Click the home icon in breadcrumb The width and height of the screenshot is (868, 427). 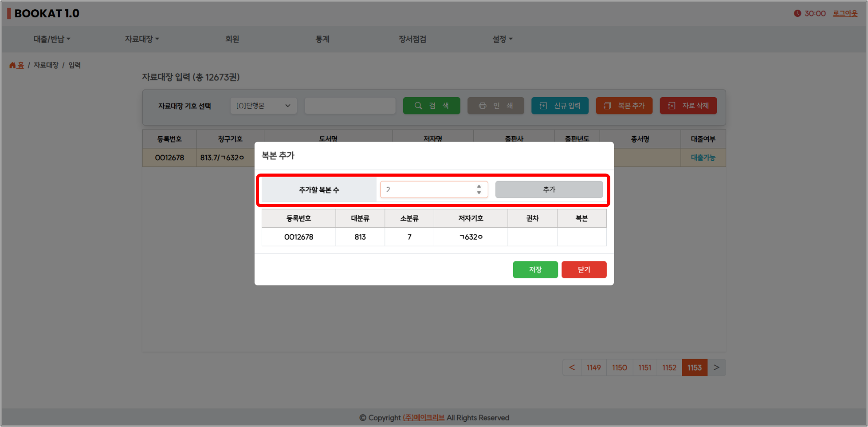tap(12, 65)
